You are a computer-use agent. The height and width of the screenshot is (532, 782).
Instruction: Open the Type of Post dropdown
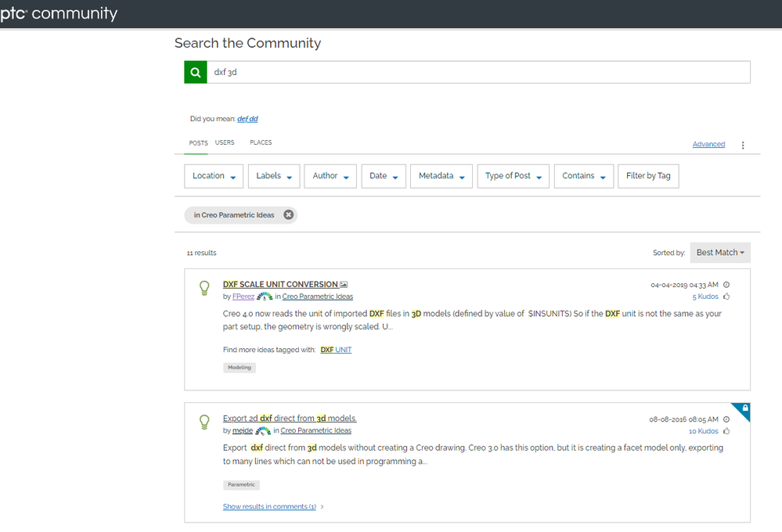click(514, 176)
